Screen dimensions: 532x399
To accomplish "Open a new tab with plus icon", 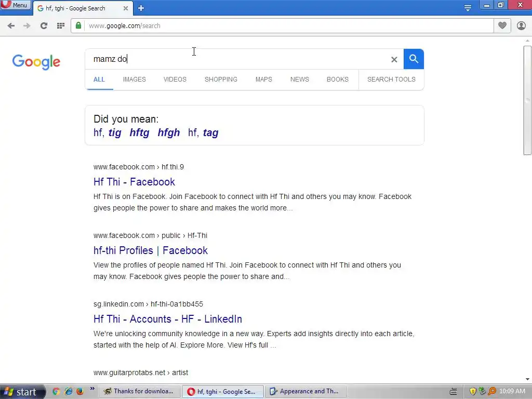I will (x=141, y=8).
